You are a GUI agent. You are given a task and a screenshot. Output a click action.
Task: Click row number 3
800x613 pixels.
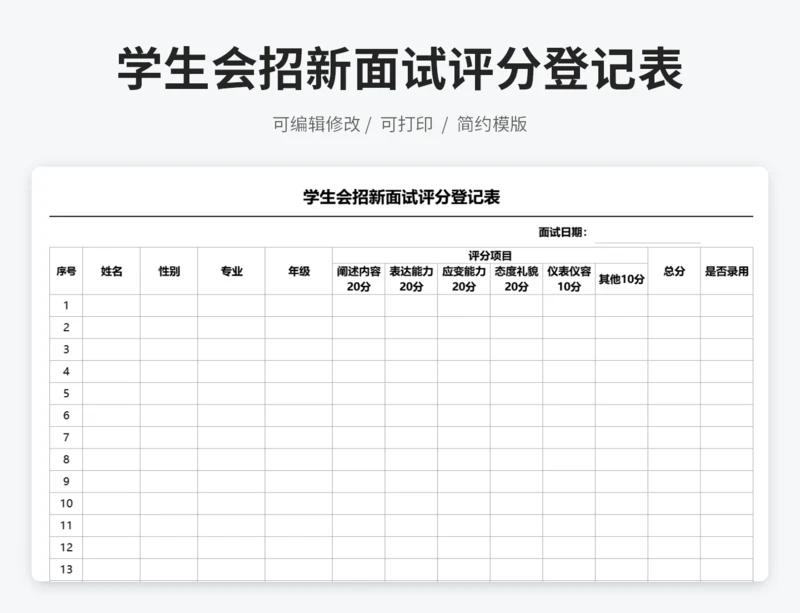[x=66, y=349]
